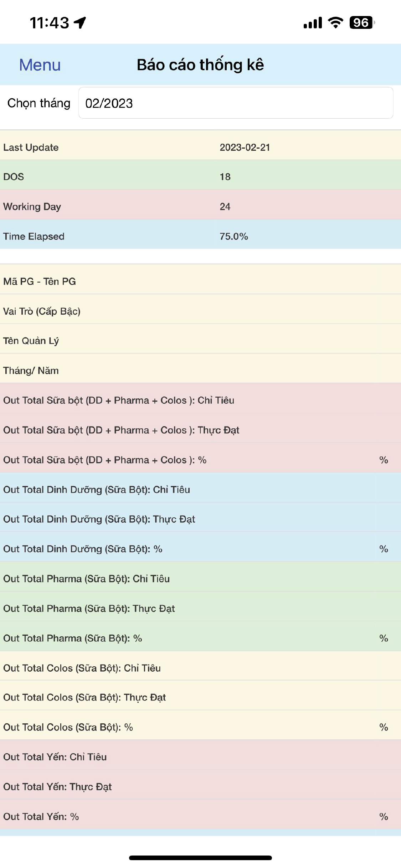
Task: Select the Last Update row
Action: point(200,147)
